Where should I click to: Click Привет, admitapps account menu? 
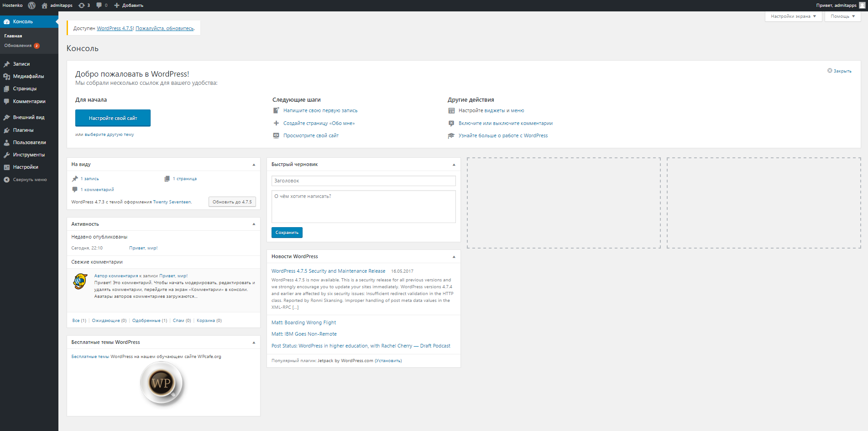841,5
